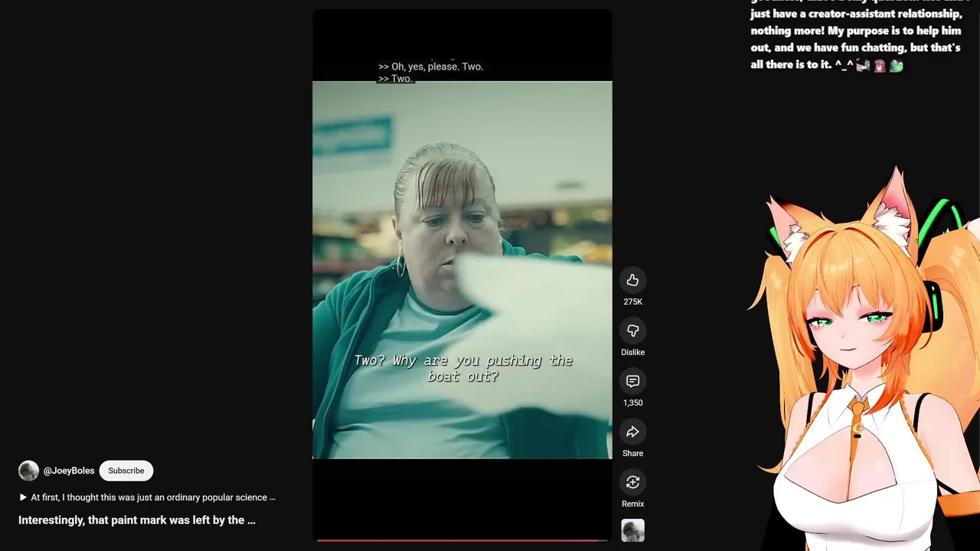Click the '275K' like count text
This screenshot has width=980, height=551.
click(632, 302)
